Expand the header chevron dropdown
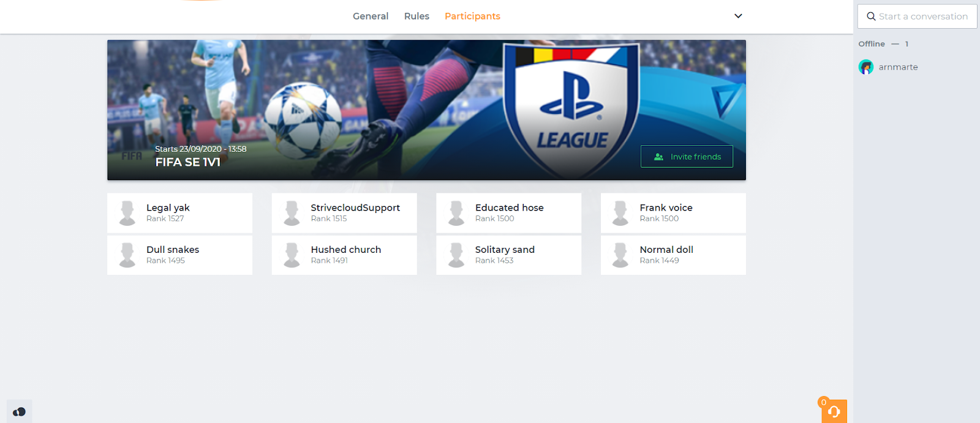Screen dimensions: 980x423 point(738,16)
